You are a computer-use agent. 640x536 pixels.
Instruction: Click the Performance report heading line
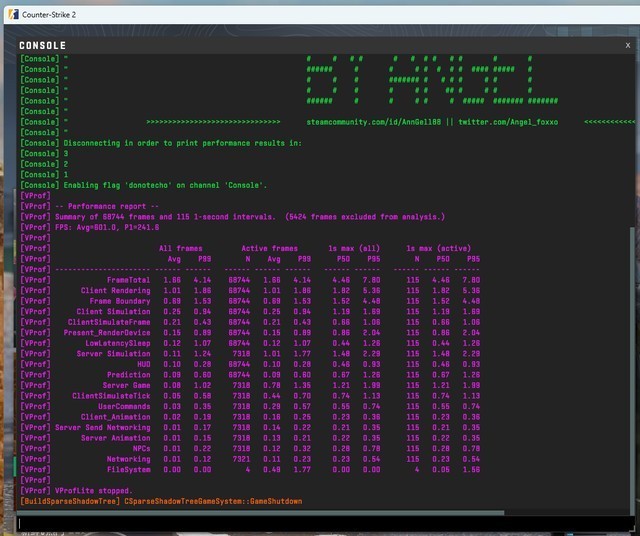[x=92, y=206]
